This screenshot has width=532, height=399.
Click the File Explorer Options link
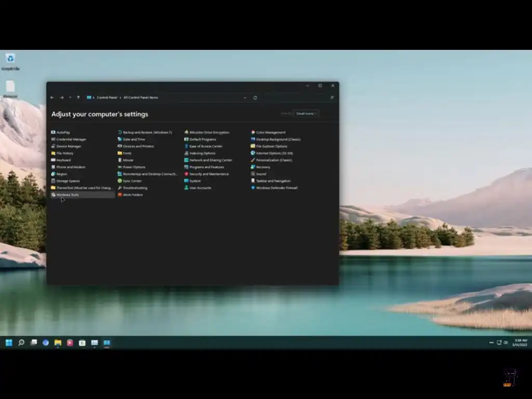point(271,146)
